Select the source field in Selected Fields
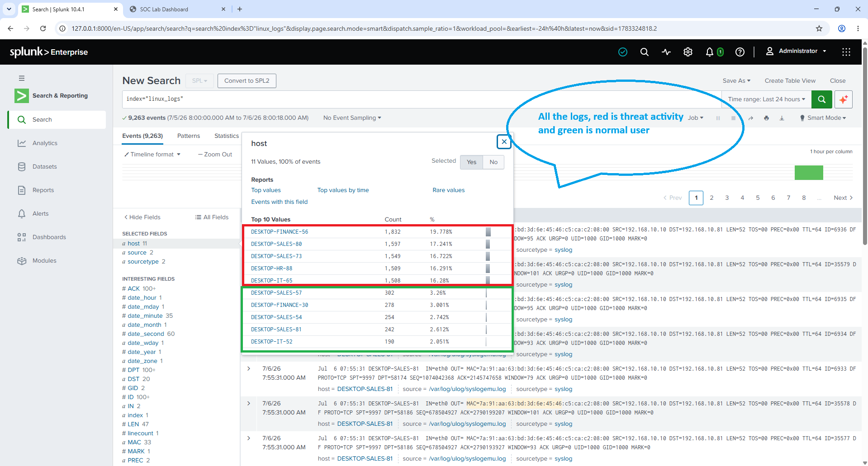The height and width of the screenshot is (466, 868). tap(137, 253)
